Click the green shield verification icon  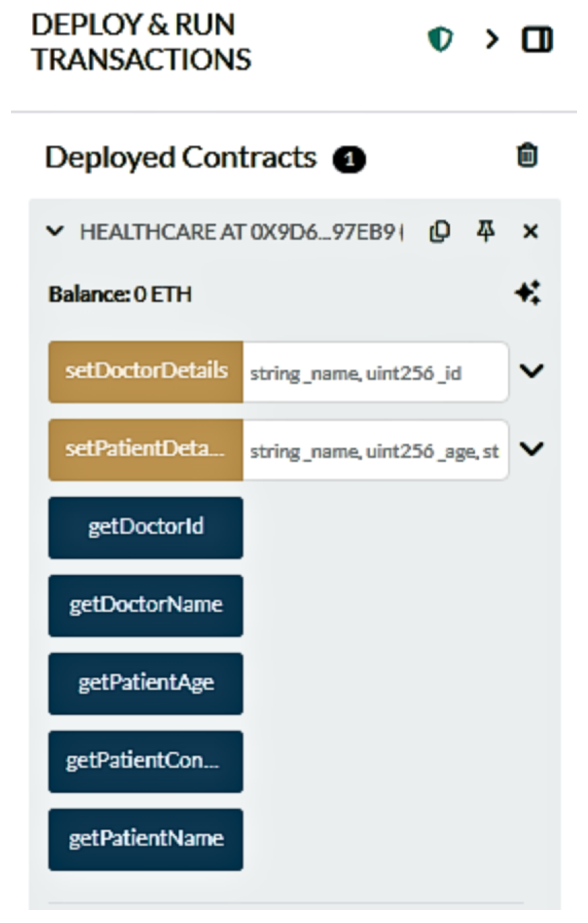click(x=440, y=40)
